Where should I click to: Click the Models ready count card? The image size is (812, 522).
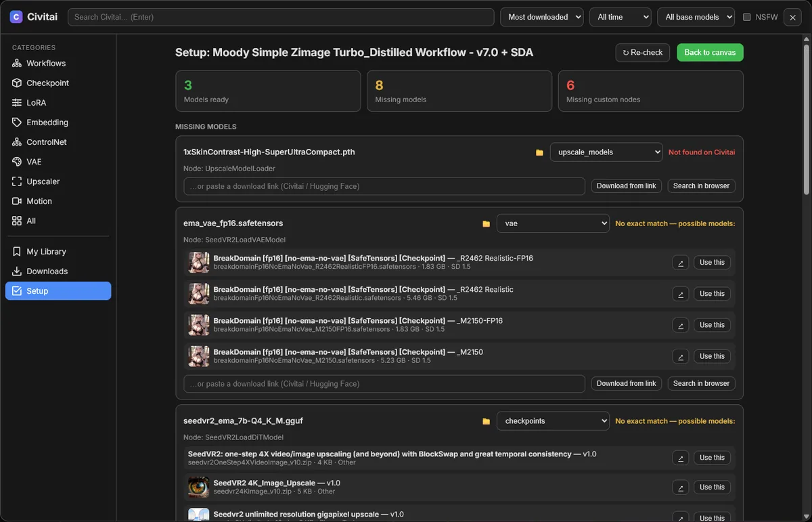click(x=268, y=91)
